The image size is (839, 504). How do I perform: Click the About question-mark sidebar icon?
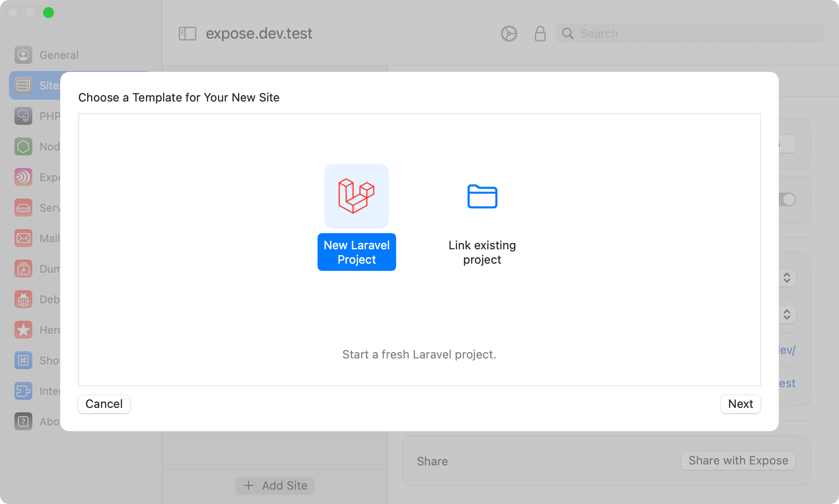coord(23,421)
